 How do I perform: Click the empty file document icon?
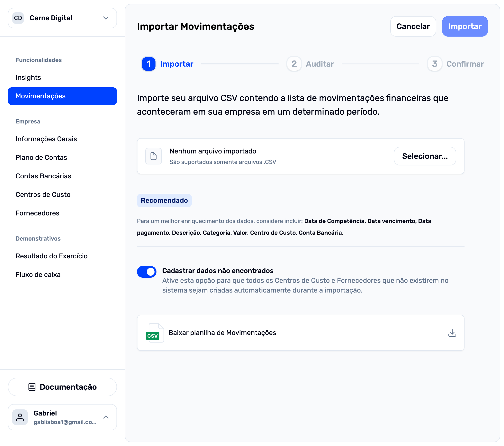(x=153, y=156)
